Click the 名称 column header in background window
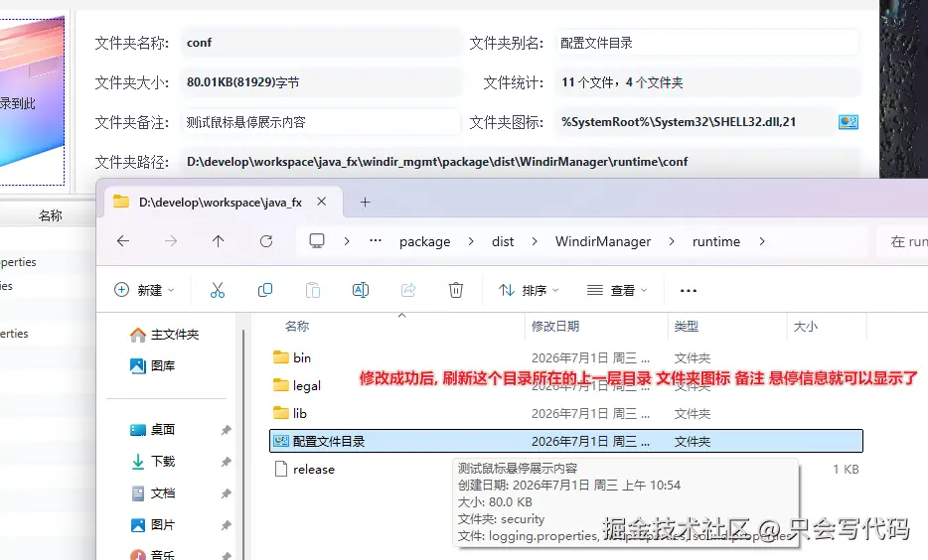 pos(50,215)
